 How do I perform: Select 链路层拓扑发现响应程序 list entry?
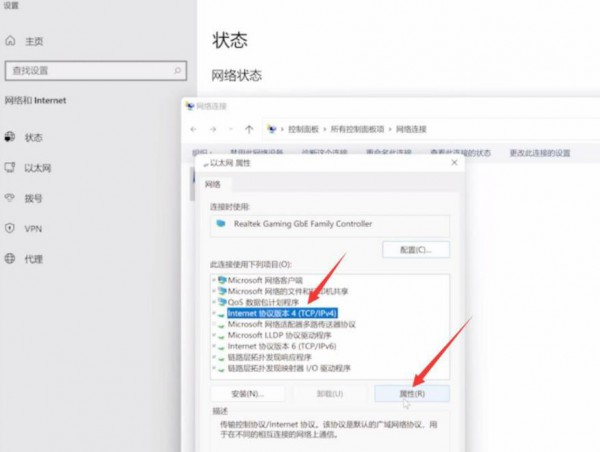pos(269,357)
